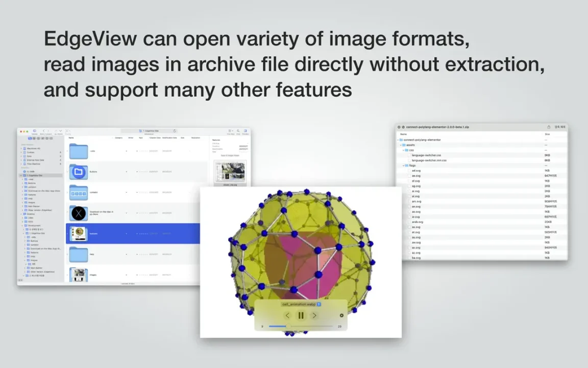Go back with the left arrow in browser toolbar
588x368 pixels.
click(x=43, y=131)
